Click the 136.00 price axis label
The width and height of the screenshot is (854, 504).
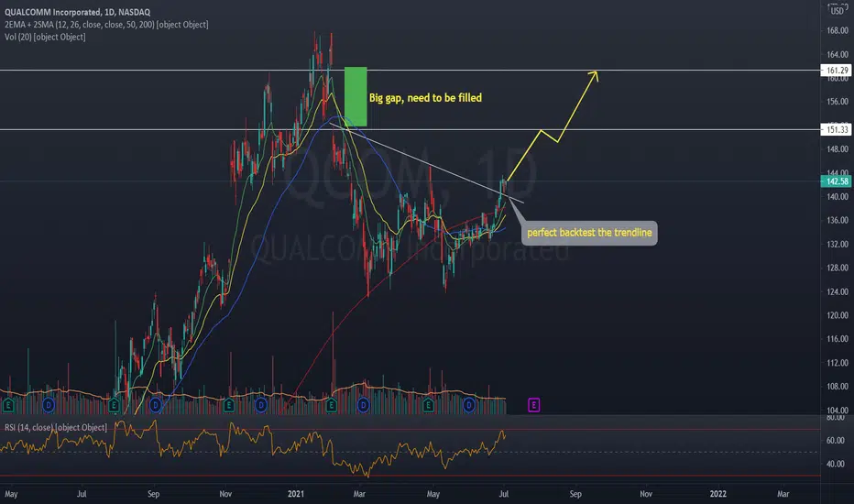point(838,220)
